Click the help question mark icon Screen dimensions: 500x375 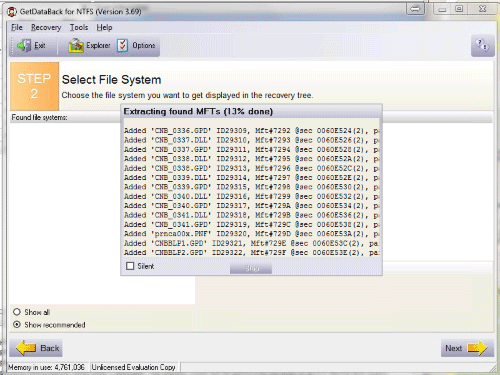tap(482, 45)
